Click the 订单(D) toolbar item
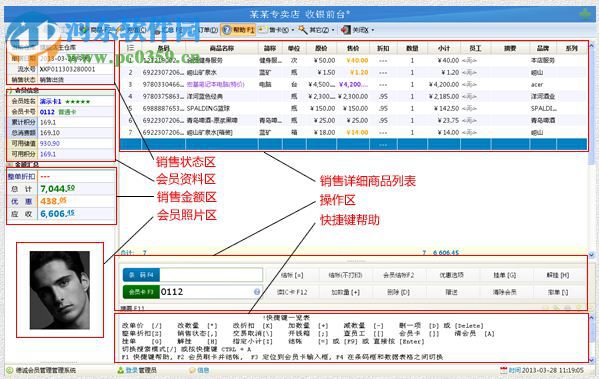 (207, 30)
